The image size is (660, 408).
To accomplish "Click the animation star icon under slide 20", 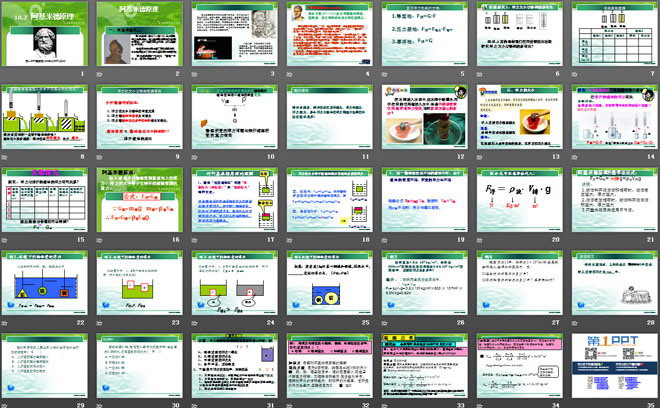I will tap(480, 240).
